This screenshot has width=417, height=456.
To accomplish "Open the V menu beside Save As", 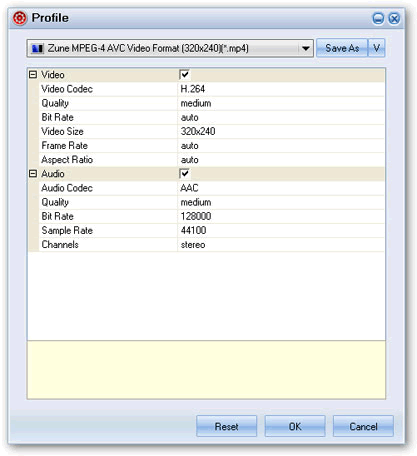I will point(377,48).
